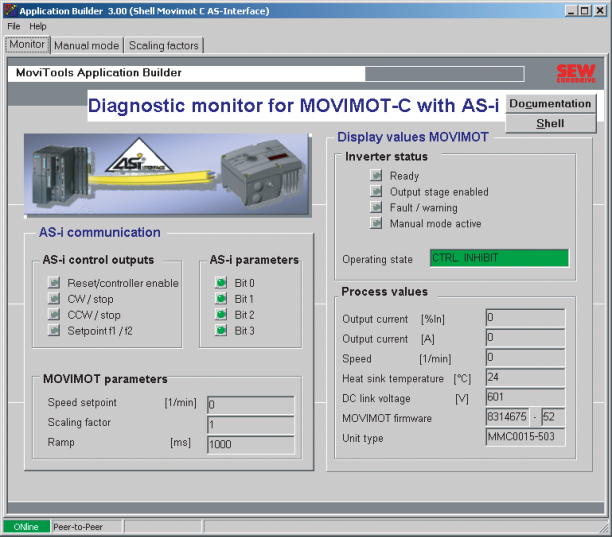This screenshot has height=537, width=612.
Task: Click the AS-i interface illustration image
Action: [167, 175]
